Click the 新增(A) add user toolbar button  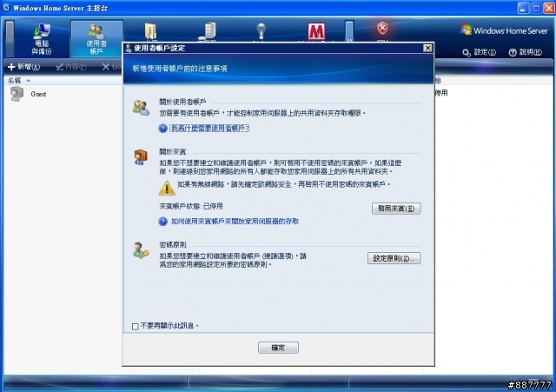24,67
